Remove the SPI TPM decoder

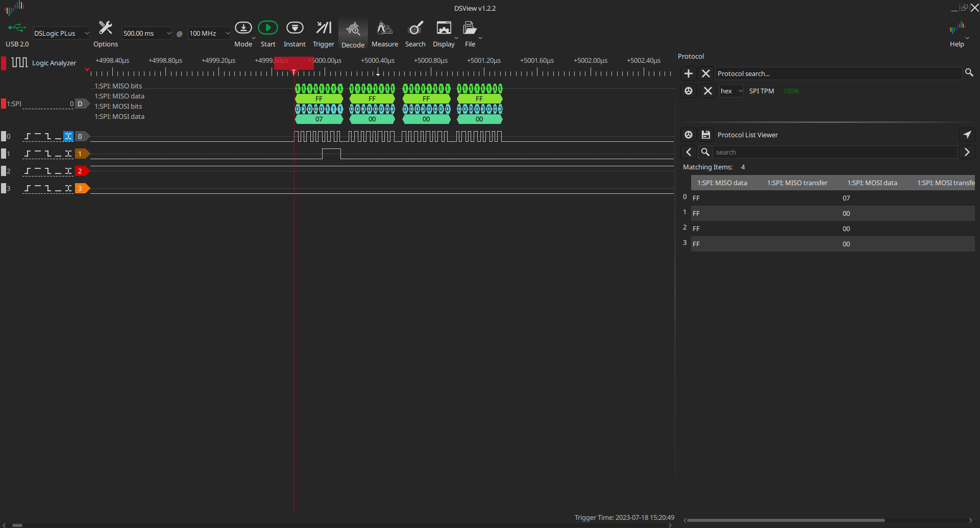pyautogui.click(x=707, y=91)
